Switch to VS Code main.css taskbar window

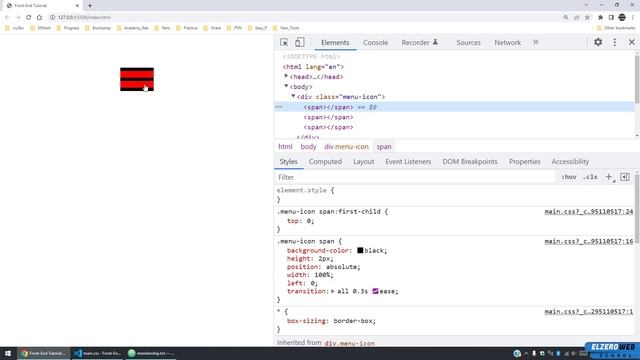(x=98, y=353)
